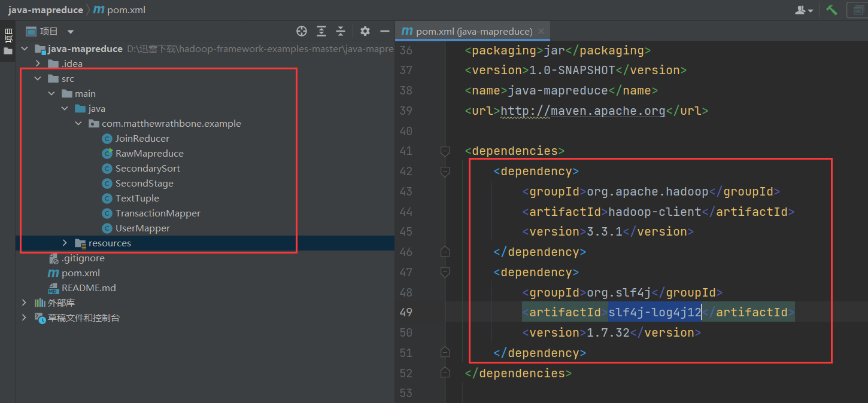
Task: Open the user account icon menu
Action: point(803,10)
